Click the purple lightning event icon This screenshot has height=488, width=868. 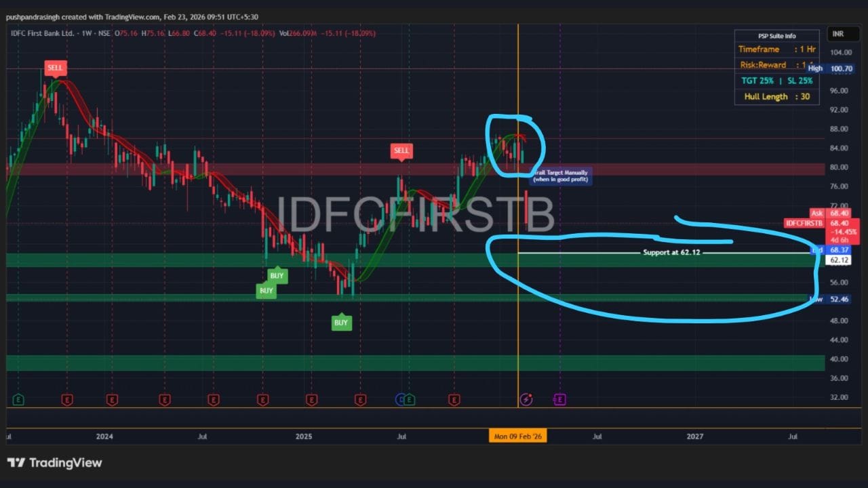point(526,400)
